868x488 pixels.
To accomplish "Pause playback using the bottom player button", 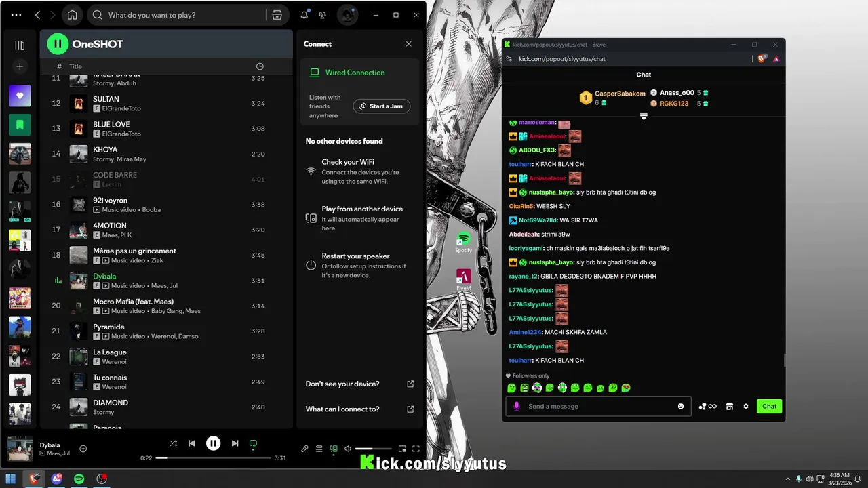I will (x=213, y=443).
